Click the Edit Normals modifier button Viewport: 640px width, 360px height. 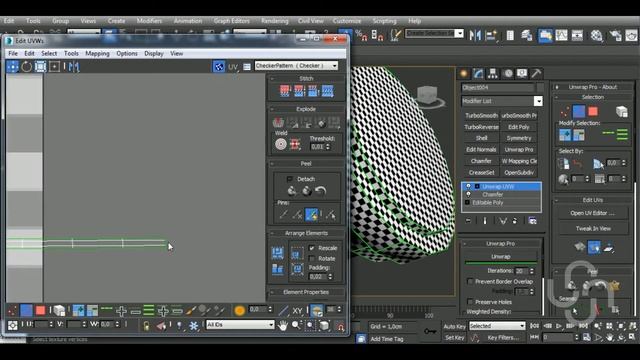coord(481,150)
